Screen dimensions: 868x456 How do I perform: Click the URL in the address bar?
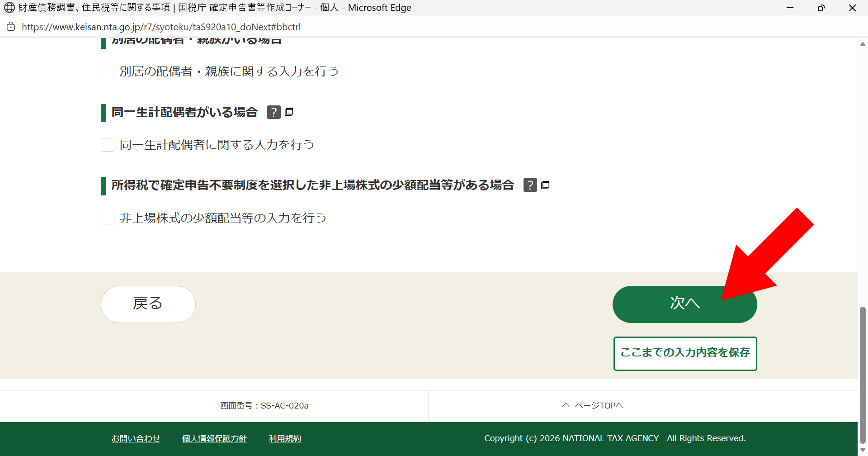(x=161, y=27)
